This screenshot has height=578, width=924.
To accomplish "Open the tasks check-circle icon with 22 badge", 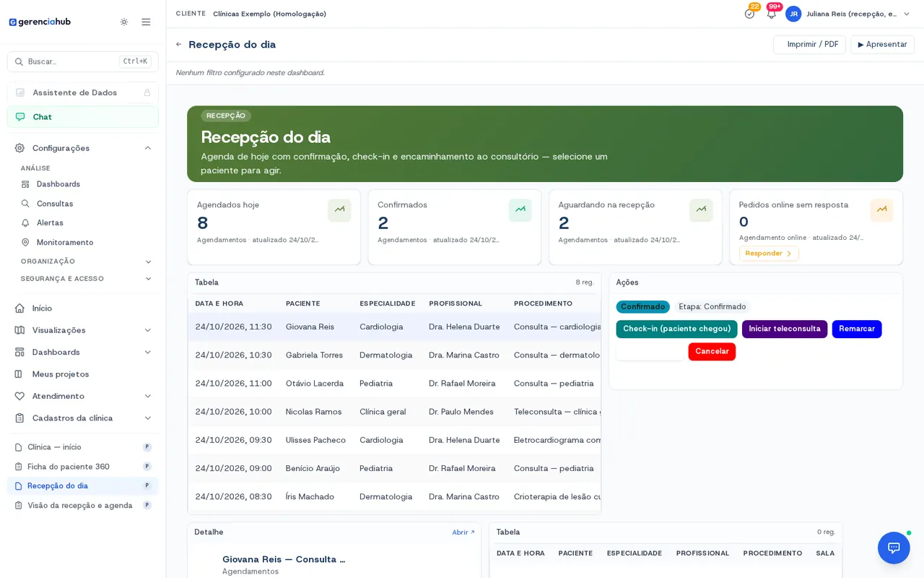I will [x=749, y=14].
